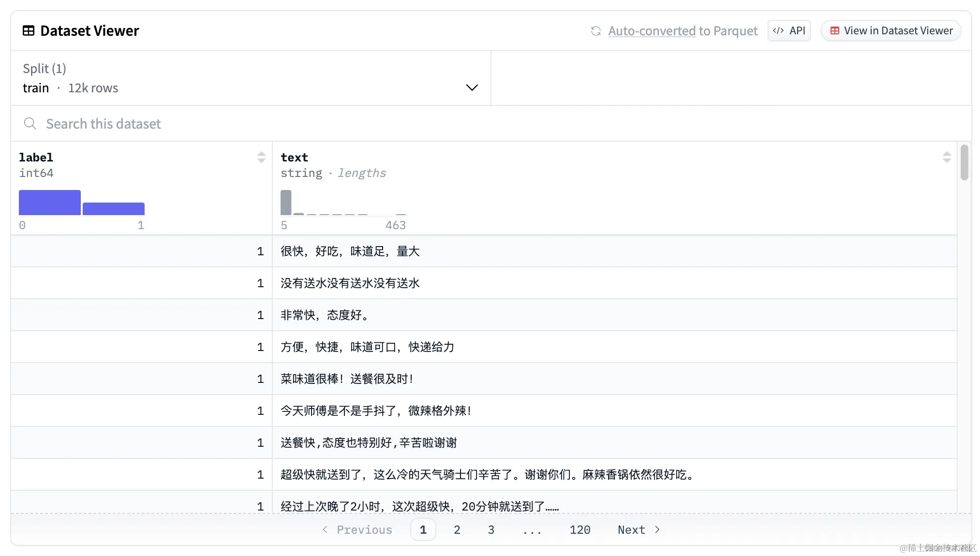The width and height of the screenshot is (980, 556).
Task: Collapse the Previous pagination chevron
Action: (325, 529)
